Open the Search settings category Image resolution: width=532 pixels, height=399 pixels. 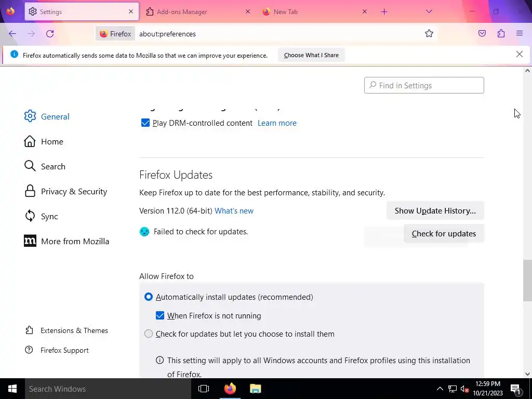pos(45,166)
